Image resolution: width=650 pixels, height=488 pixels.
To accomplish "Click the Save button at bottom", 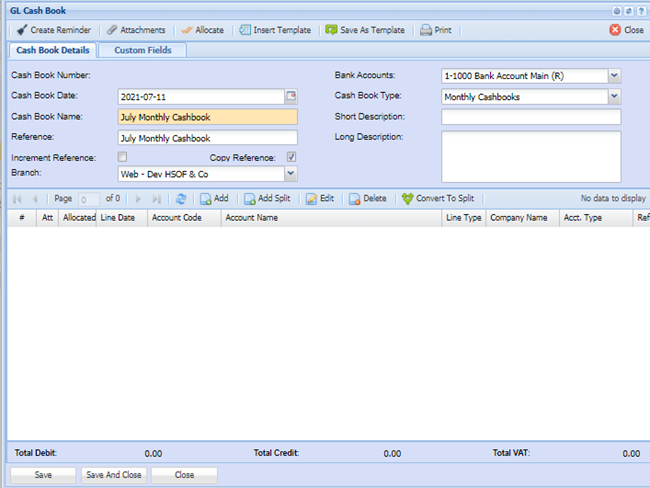I will [43, 475].
